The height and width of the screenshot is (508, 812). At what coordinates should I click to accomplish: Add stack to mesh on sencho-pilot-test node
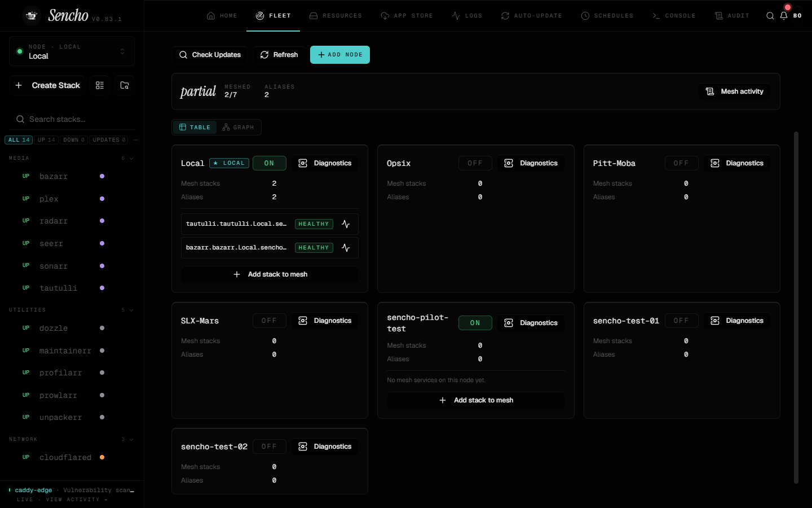[476, 400]
